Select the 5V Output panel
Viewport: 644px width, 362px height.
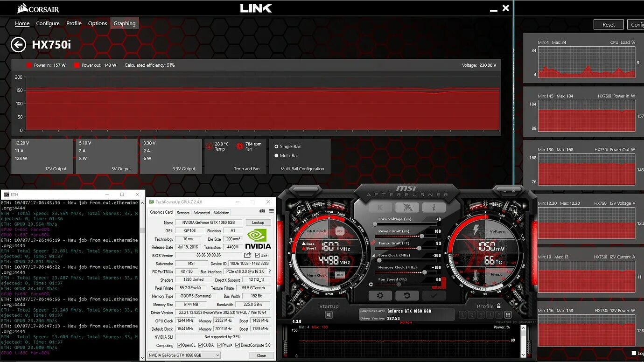tap(106, 156)
